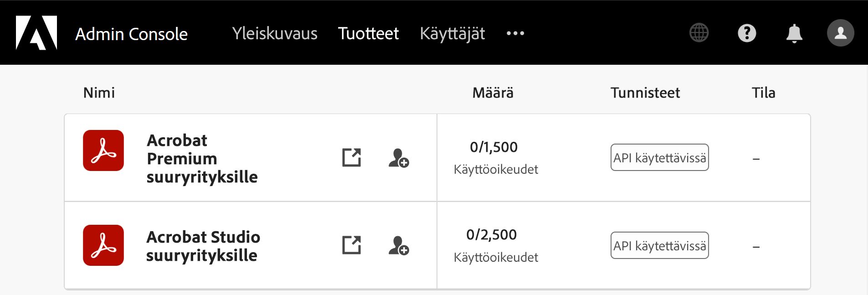Switch to the Tuotteet tab
The width and height of the screenshot is (868, 295).
pos(368,33)
